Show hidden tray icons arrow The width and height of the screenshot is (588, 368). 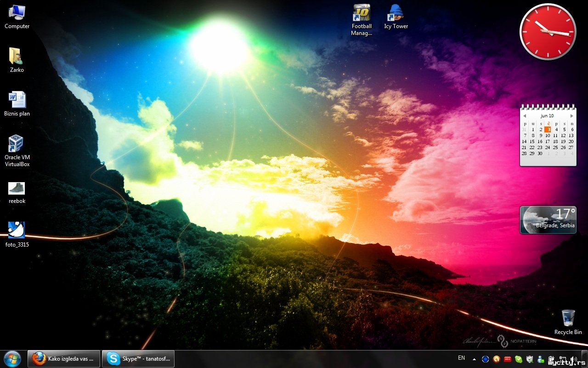(x=475, y=359)
